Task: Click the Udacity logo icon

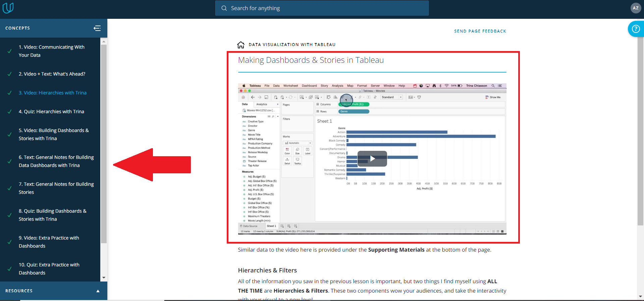Action: (x=8, y=8)
